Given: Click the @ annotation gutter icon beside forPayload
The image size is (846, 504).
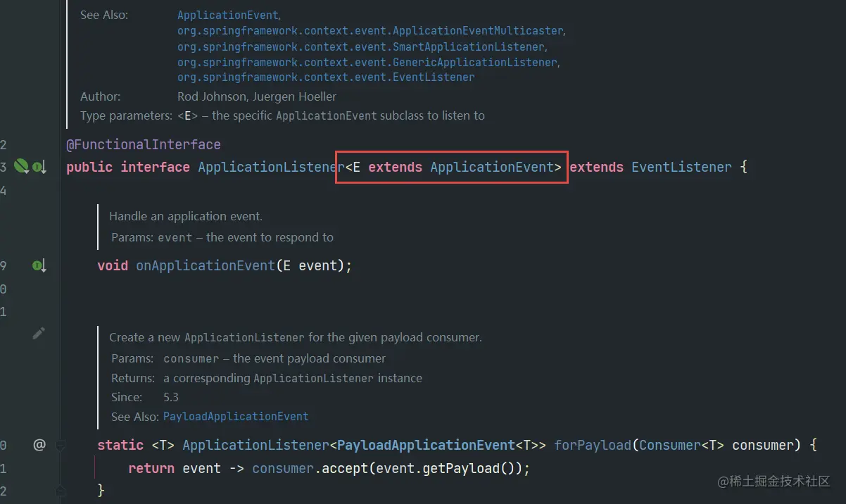Looking at the screenshot, I should (x=39, y=445).
